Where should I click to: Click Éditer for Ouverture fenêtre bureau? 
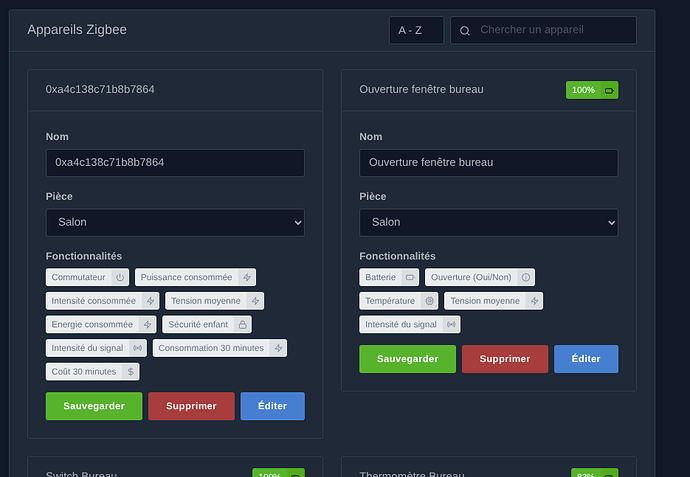click(585, 359)
